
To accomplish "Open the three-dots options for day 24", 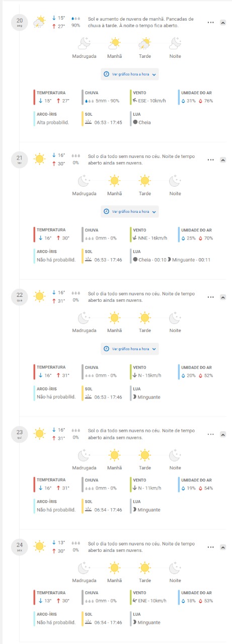I will [x=211, y=547].
